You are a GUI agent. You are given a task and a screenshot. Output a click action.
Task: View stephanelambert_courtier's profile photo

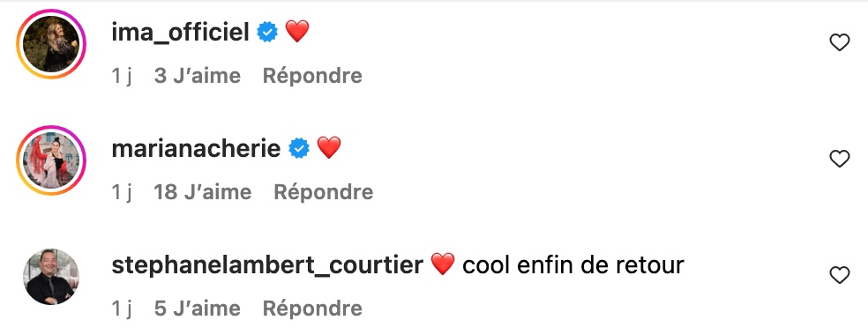[51, 277]
